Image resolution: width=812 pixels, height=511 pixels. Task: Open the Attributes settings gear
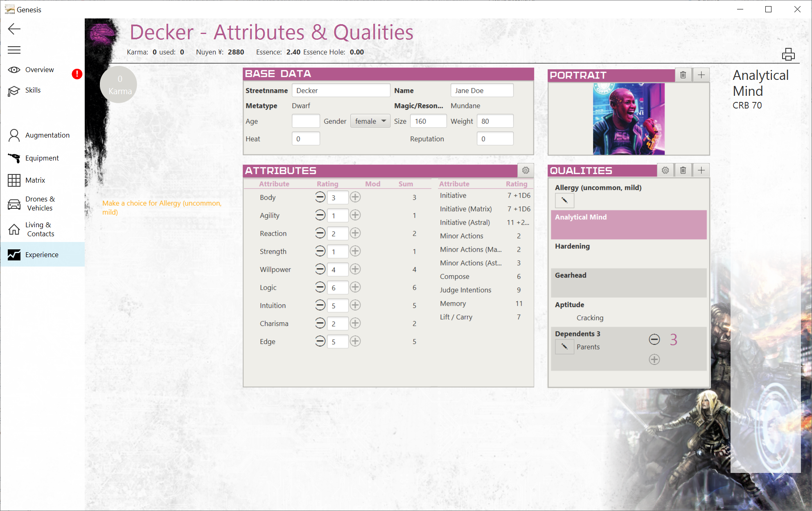coord(526,170)
